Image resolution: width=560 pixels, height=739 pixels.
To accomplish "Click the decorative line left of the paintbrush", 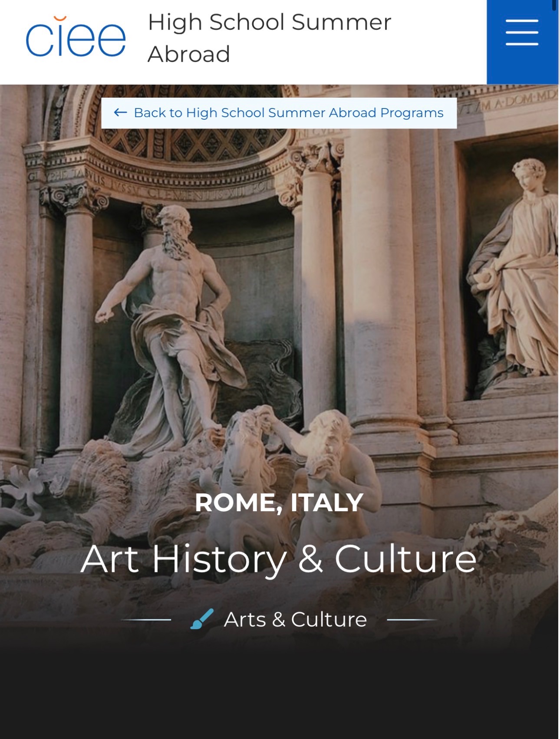I will coord(146,620).
